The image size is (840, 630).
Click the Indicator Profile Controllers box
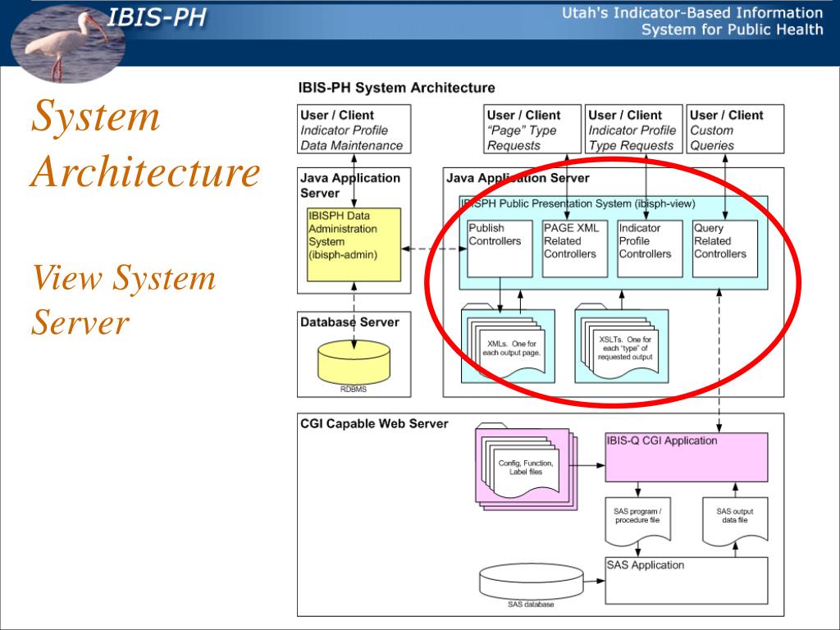[650, 249]
